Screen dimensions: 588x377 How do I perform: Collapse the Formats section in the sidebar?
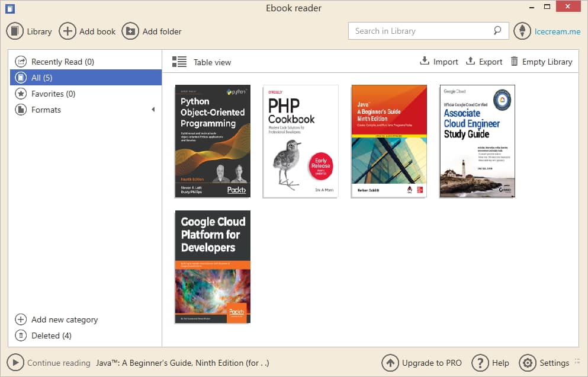coord(153,110)
